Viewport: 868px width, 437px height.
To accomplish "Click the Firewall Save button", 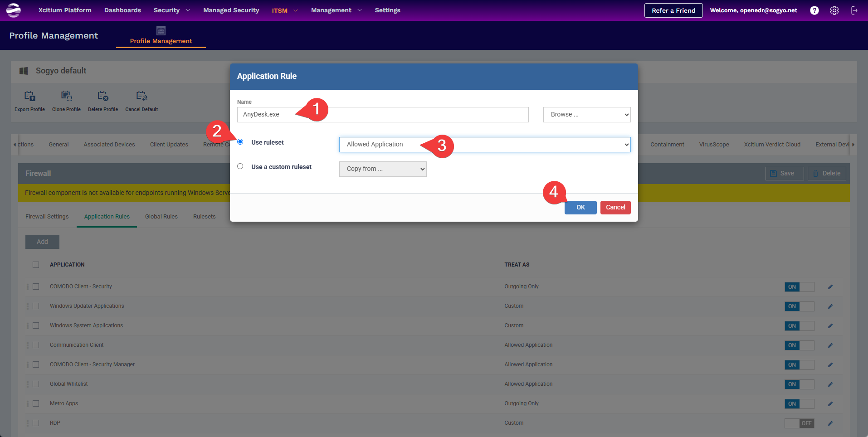I will tap(785, 174).
